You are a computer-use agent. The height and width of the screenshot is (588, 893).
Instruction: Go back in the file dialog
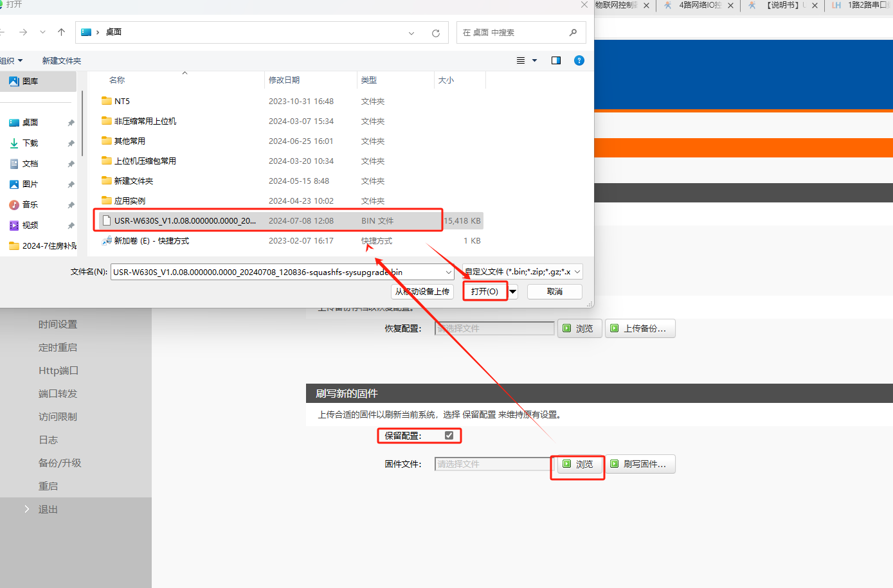click(x=2, y=32)
